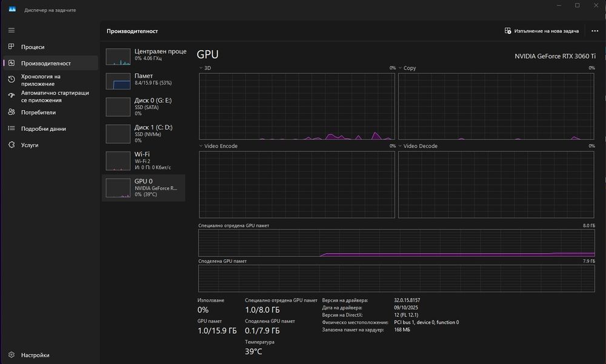Click the Task Manager app icon in title bar

tap(12, 9)
